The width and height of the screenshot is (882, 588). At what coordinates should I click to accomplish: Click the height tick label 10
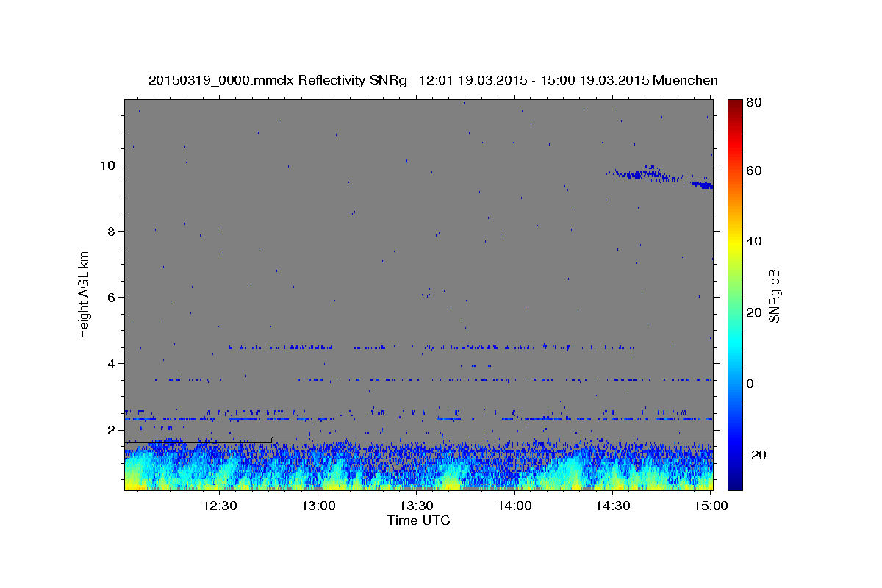point(107,165)
